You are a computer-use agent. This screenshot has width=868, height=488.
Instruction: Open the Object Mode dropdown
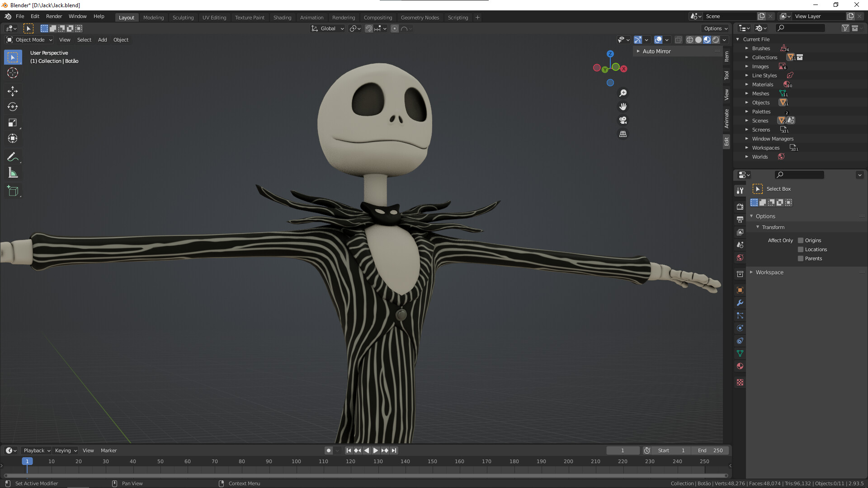[x=30, y=40]
